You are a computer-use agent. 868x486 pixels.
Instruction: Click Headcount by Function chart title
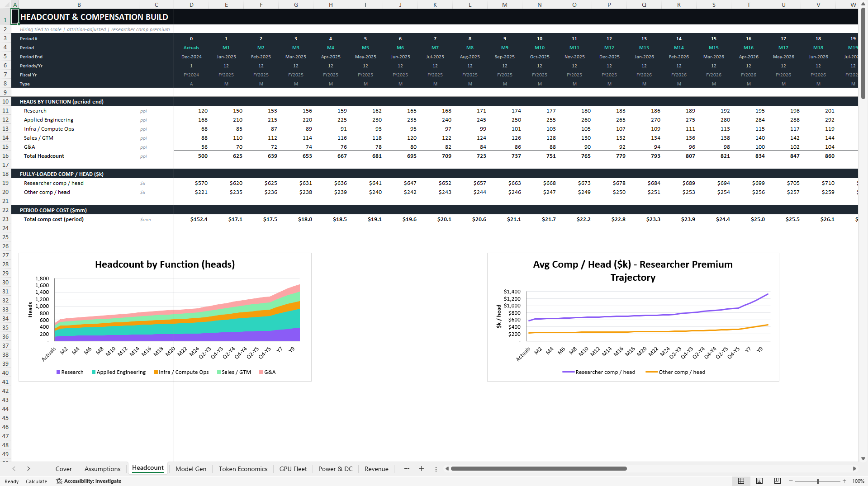(165, 264)
